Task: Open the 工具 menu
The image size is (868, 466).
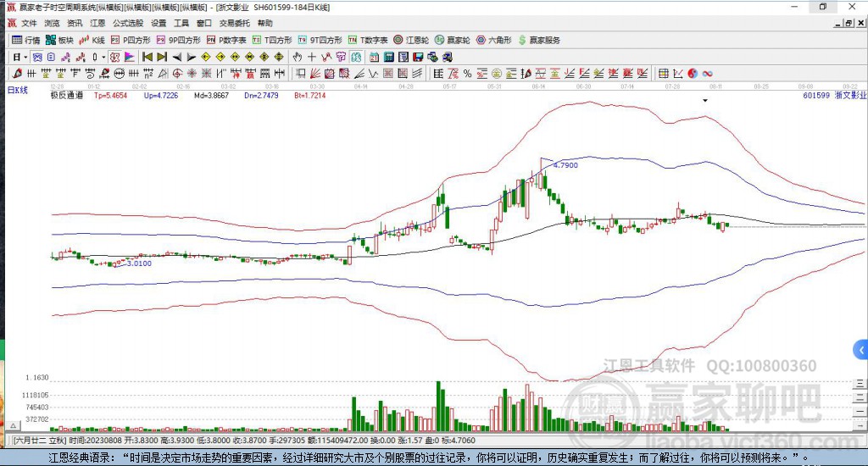Action: [x=181, y=23]
